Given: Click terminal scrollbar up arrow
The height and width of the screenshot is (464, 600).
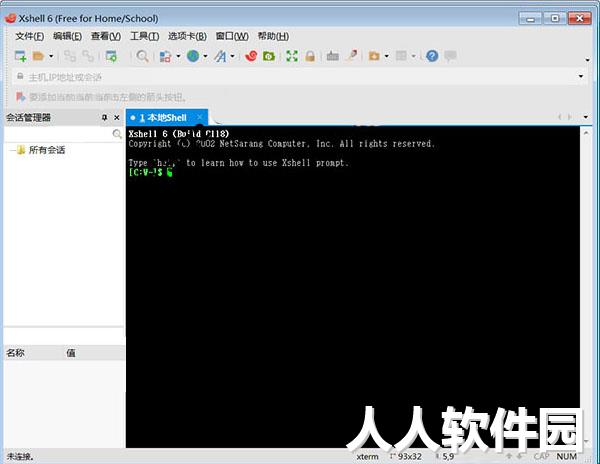Looking at the screenshot, I should point(586,133).
